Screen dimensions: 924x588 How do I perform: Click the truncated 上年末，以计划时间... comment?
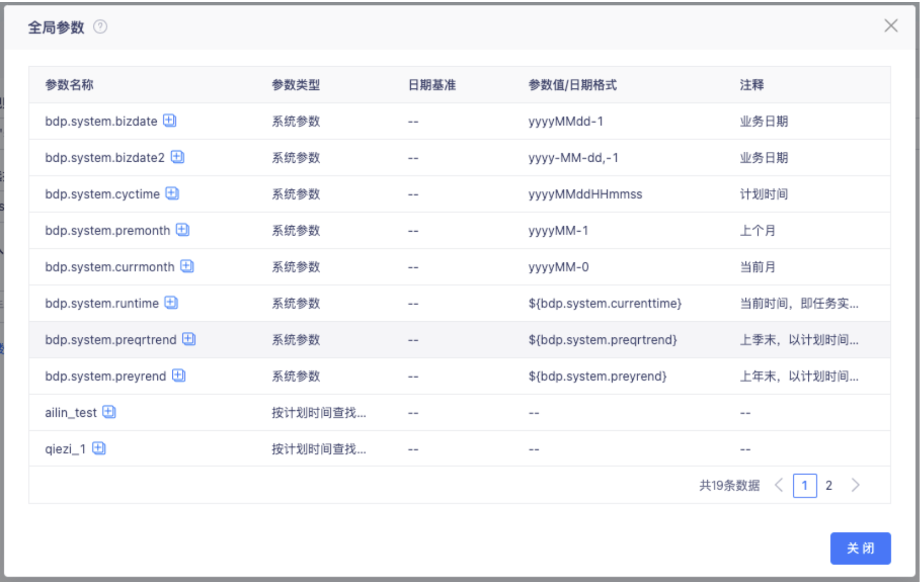pyautogui.click(x=799, y=376)
